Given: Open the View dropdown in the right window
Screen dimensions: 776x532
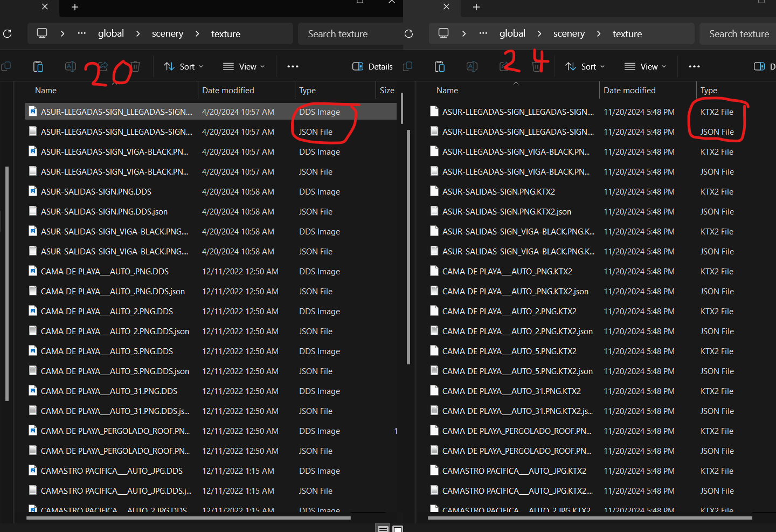Looking at the screenshot, I should [645, 66].
